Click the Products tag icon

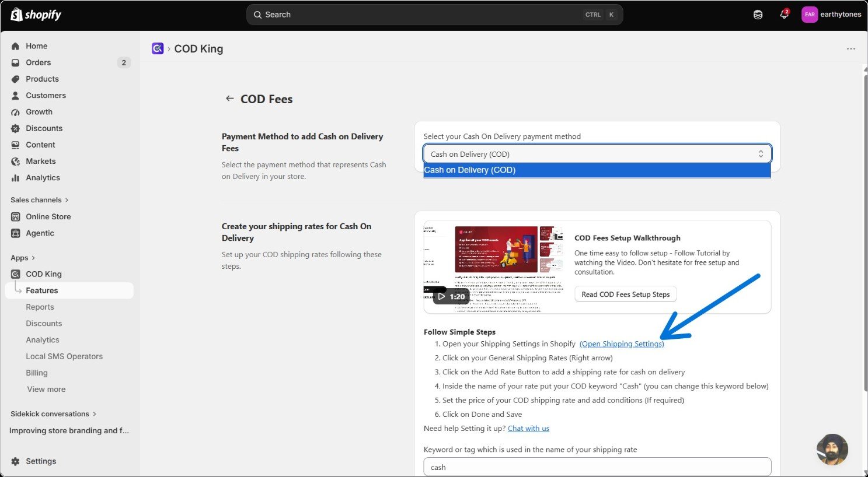tap(16, 79)
